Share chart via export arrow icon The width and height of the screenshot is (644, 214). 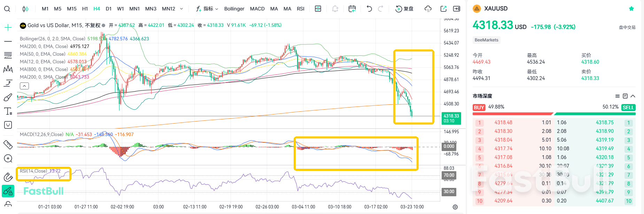coord(443,9)
